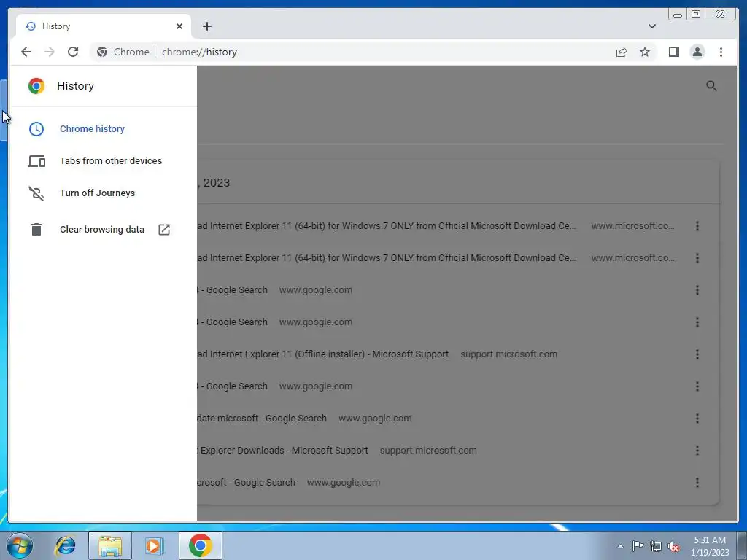The image size is (747, 560).
Task: Reload the history page
Action: point(73,52)
